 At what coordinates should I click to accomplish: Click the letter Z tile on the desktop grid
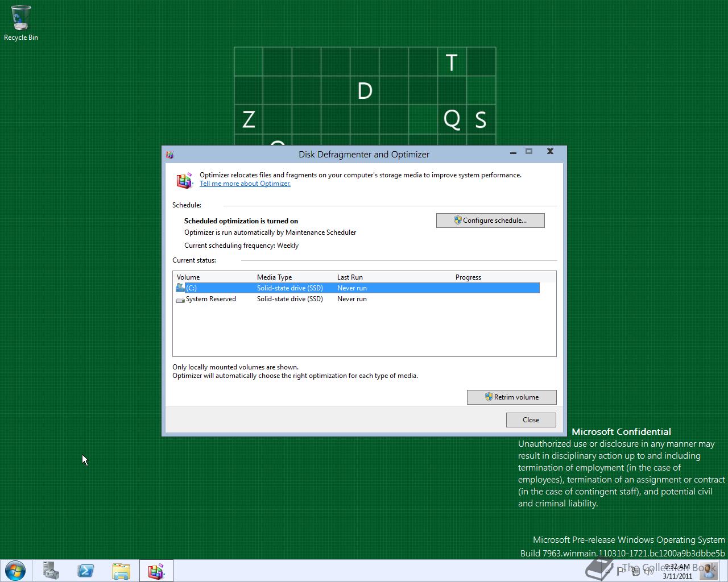point(249,120)
